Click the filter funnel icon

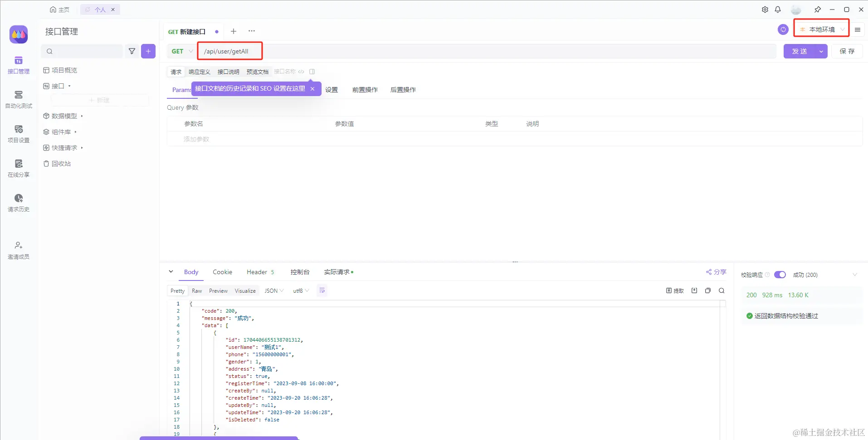132,51
